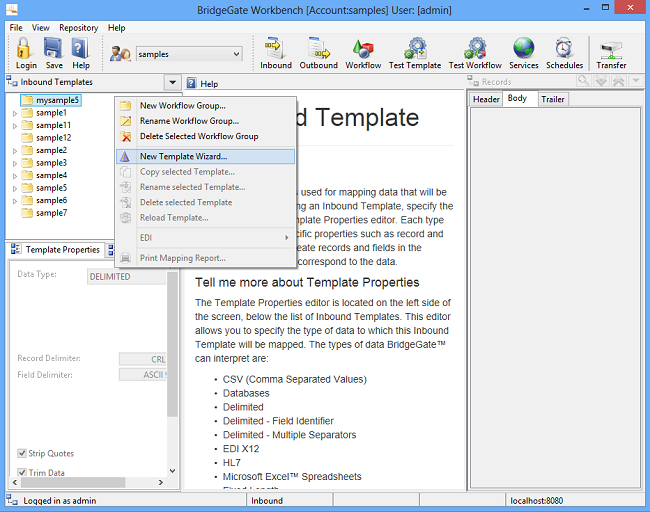Select the sample6 tree item

(x=51, y=200)
